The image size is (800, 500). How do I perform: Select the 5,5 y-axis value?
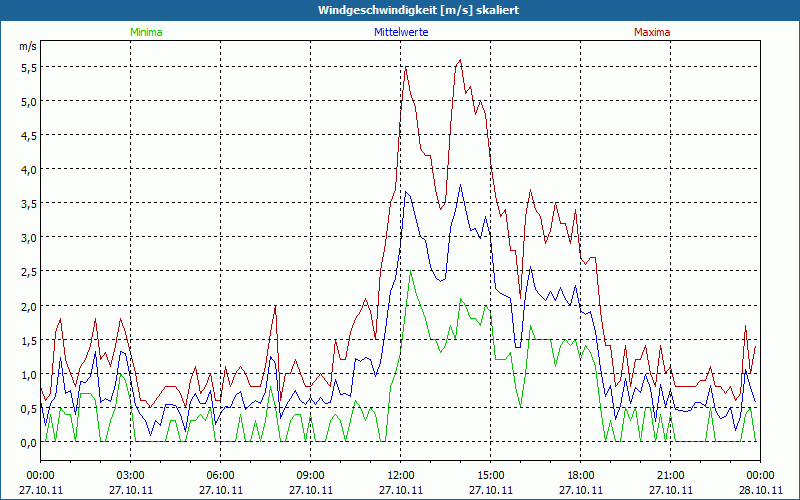point(29,68)
